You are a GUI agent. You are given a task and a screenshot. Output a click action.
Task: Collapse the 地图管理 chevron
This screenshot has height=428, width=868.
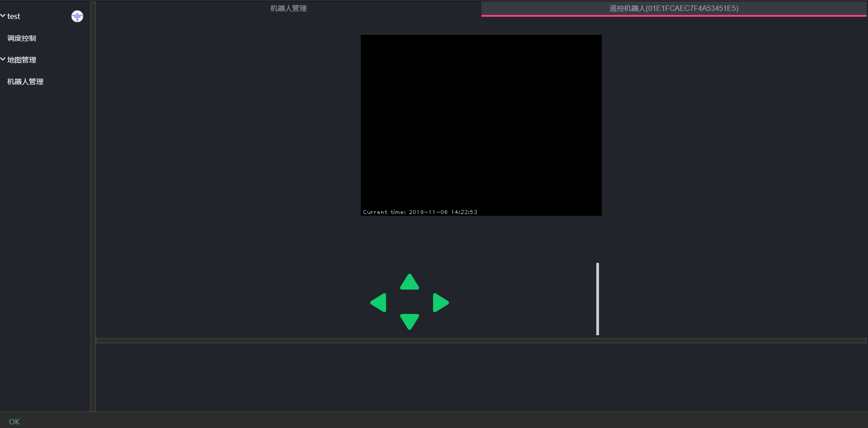point(3,59)
